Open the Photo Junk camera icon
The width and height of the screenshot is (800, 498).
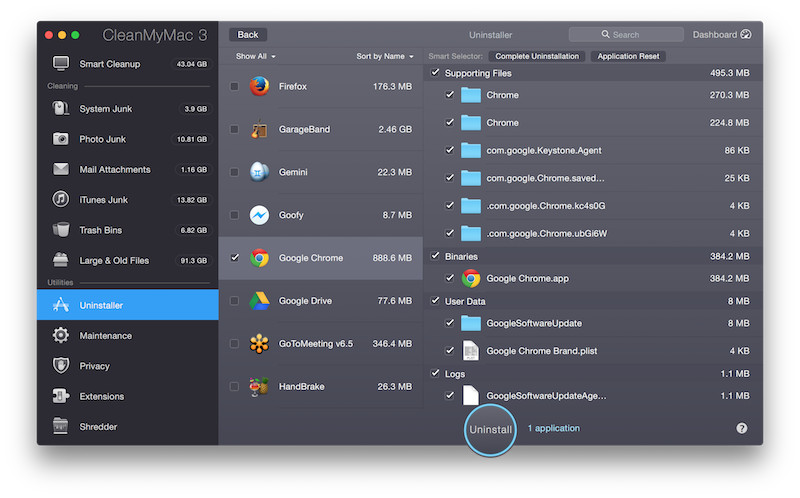(61, 139)
